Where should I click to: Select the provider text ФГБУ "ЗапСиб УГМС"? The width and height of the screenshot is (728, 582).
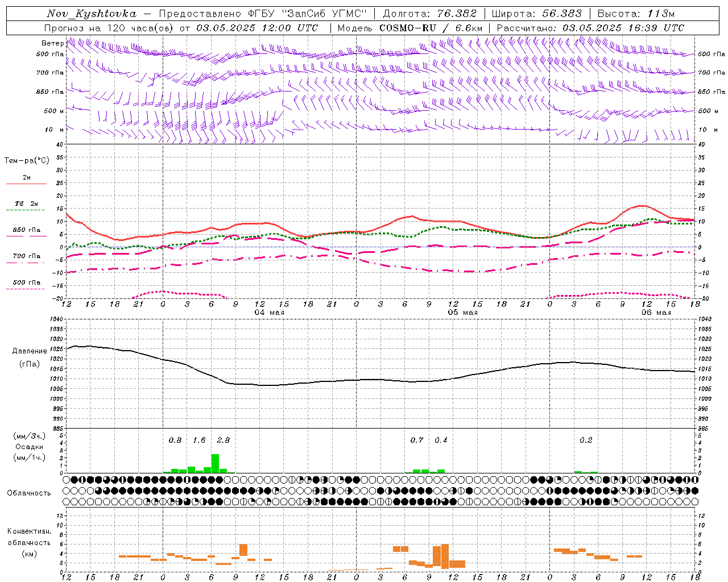(308, 14)
